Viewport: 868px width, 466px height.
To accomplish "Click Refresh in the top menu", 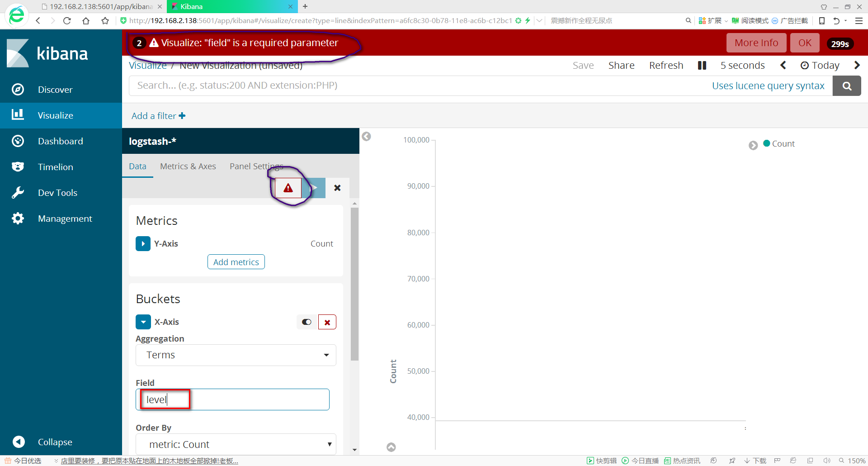I will click(x=666, y=66).
